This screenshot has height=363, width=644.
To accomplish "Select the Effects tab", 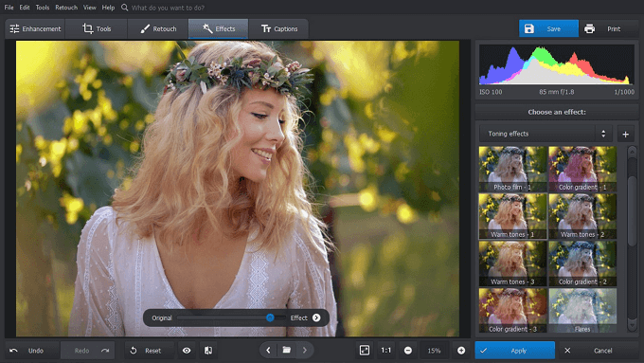I will [219, 28].
